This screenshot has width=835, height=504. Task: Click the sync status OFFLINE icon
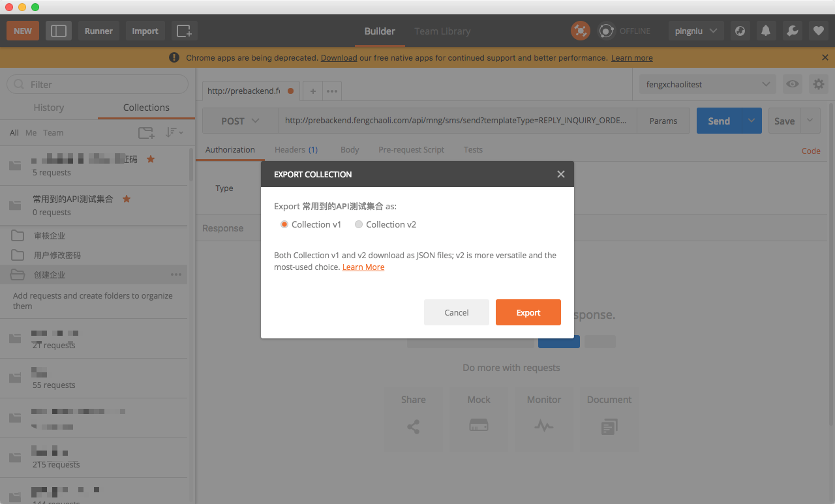[x=607, y=31]
